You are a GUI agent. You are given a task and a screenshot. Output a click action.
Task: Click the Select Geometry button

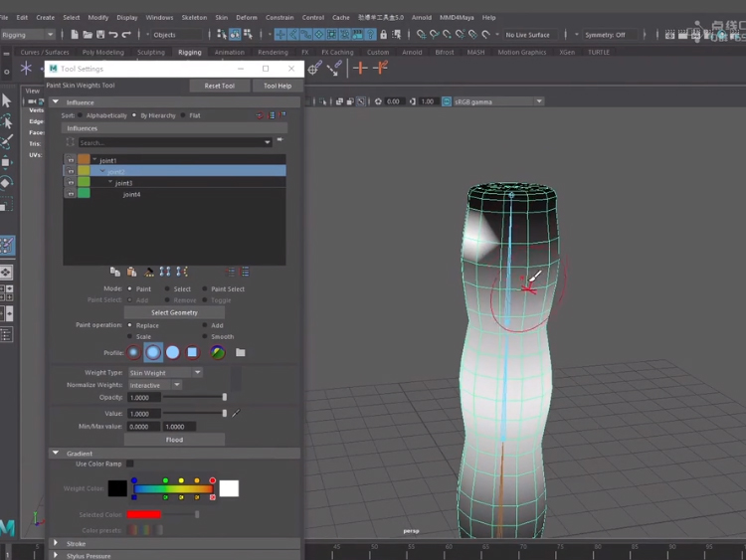(x=174, y=312)
